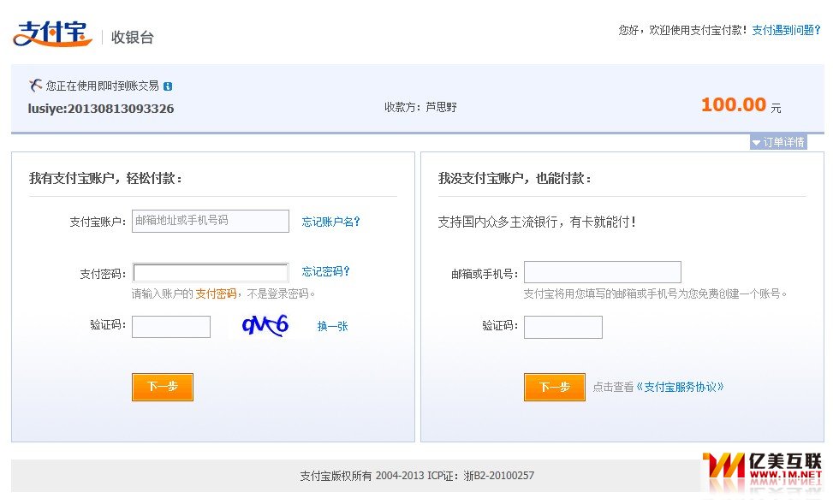Click the orange 支付密码 hint text
The height and width of the screenshot is (504, 833).
217,294
